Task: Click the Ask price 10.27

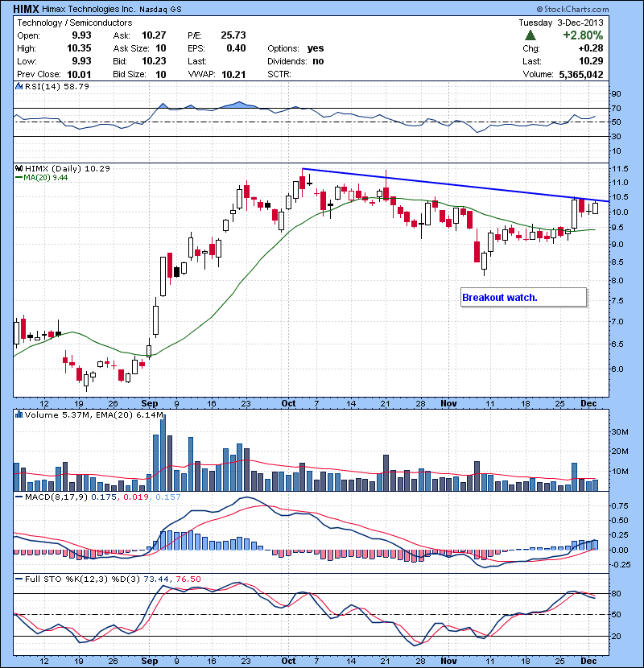Action: click(x=154, y=35)
